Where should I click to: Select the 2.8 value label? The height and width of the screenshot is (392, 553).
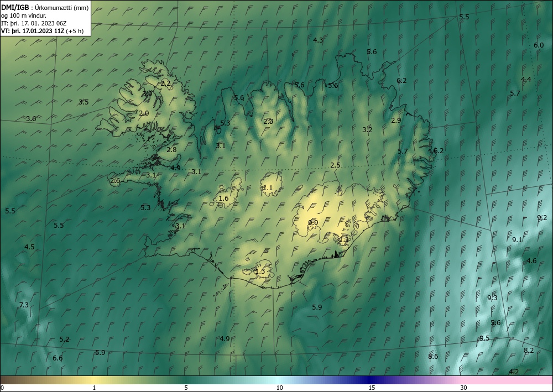(x=171, y=150)
